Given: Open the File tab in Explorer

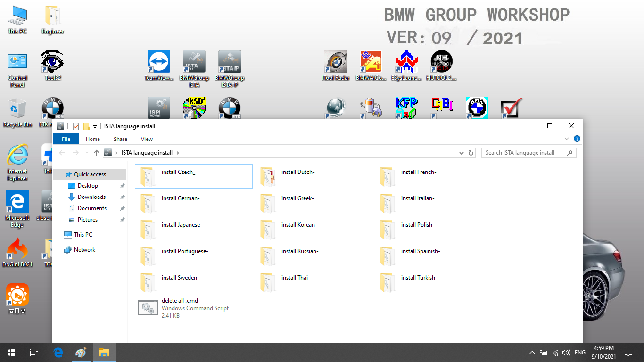Looking at the screenshot, I should point(66,139).
